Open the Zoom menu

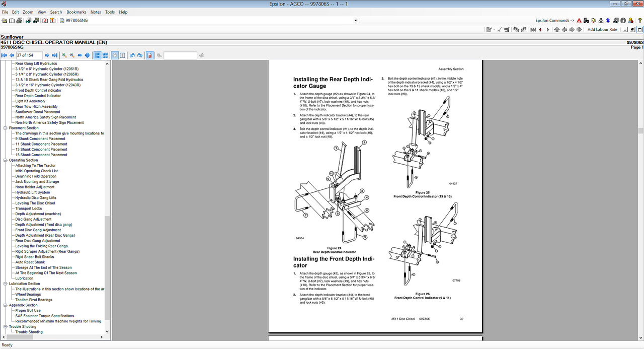click(x=28, y=12)
